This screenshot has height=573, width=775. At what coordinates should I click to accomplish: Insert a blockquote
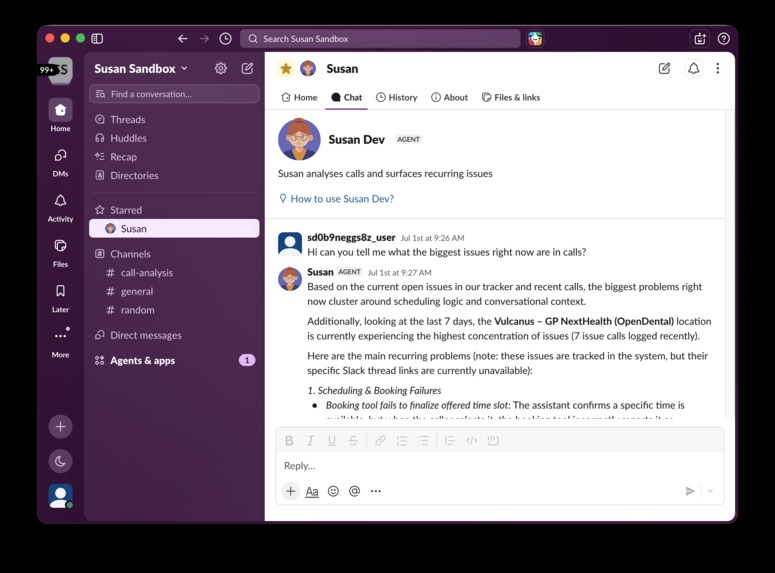[x=449, y=441]
